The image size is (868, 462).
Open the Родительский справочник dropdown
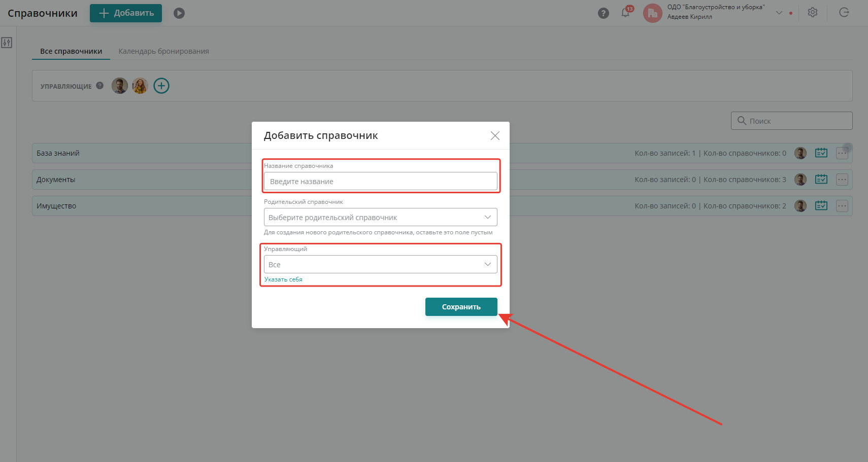coord(381,217)
